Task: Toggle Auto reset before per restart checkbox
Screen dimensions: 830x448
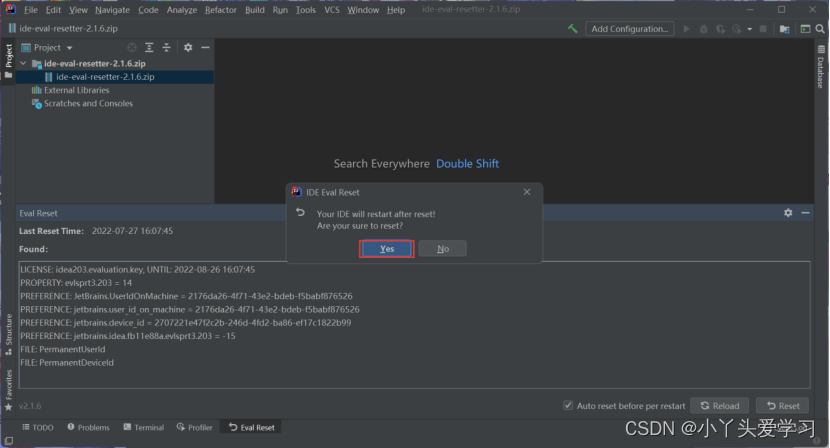Action: [x=568, y=406]
